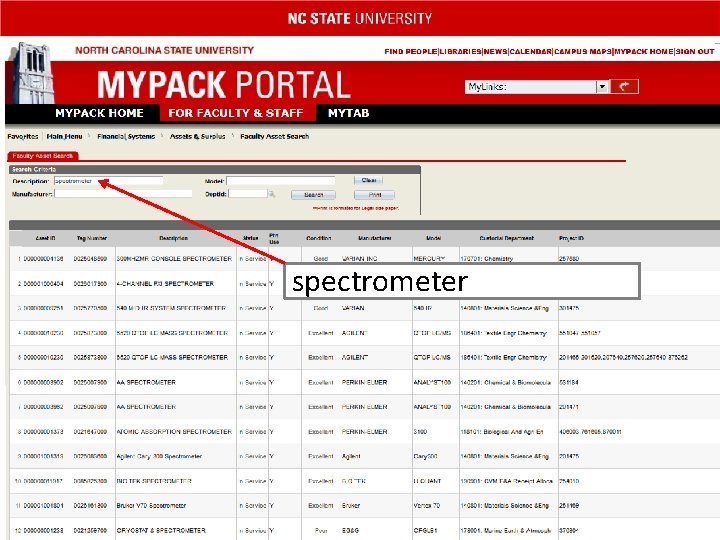Follow the LIBRARIES link
Image resolution: width=720 pixels, height=540 pixels.
coord(461,51)
